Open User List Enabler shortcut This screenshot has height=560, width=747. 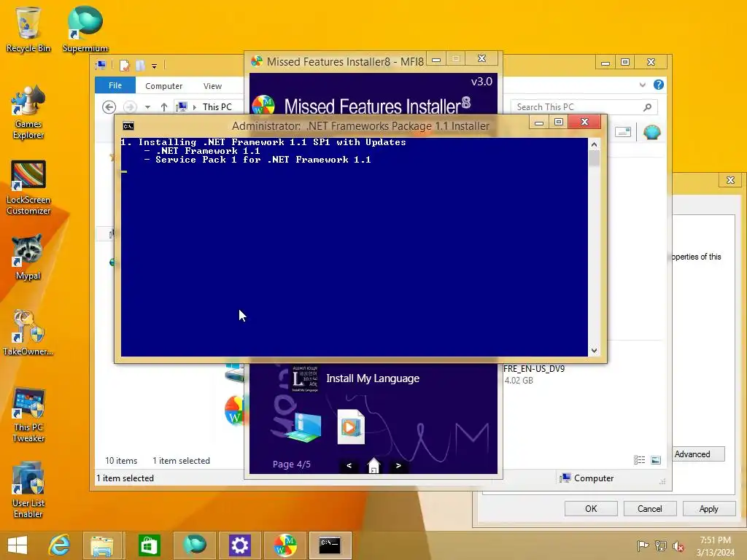tap(28, 491)
